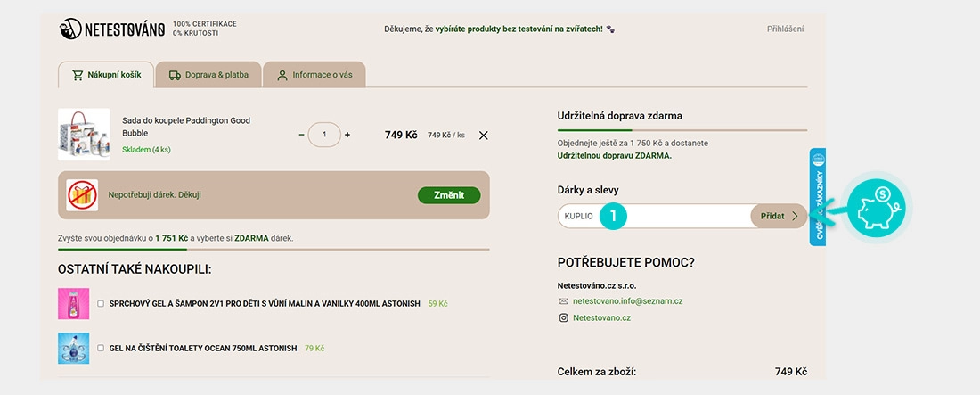Click the Přidat coupon button
980x395 pixels.
click(x=780, y=216)
